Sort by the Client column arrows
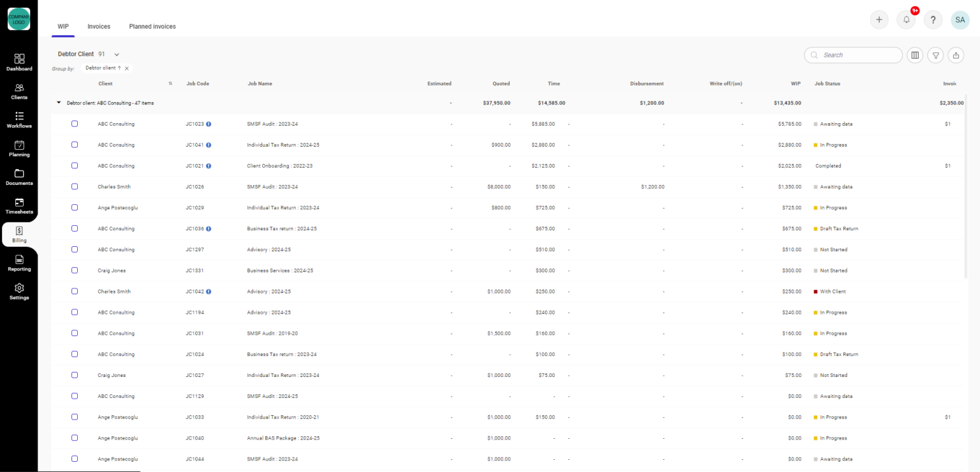980x472 pixels. click(x=170, y=84)
